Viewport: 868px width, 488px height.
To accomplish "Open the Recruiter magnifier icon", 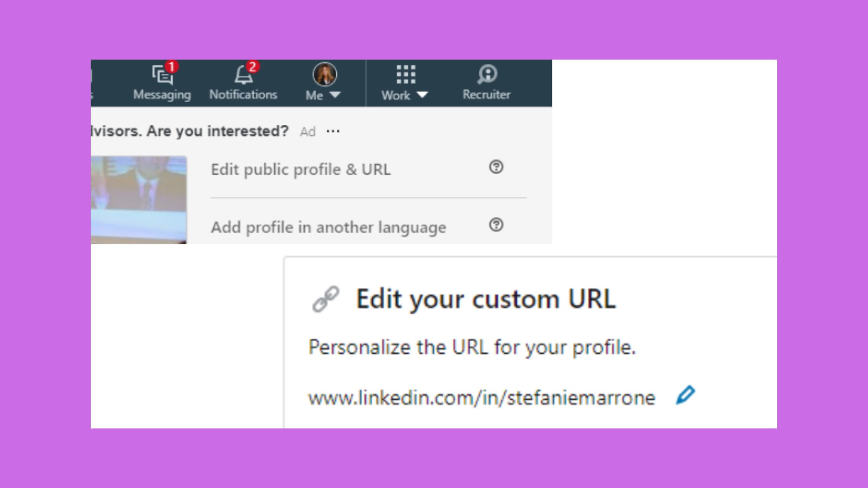I will coord(487,74).
